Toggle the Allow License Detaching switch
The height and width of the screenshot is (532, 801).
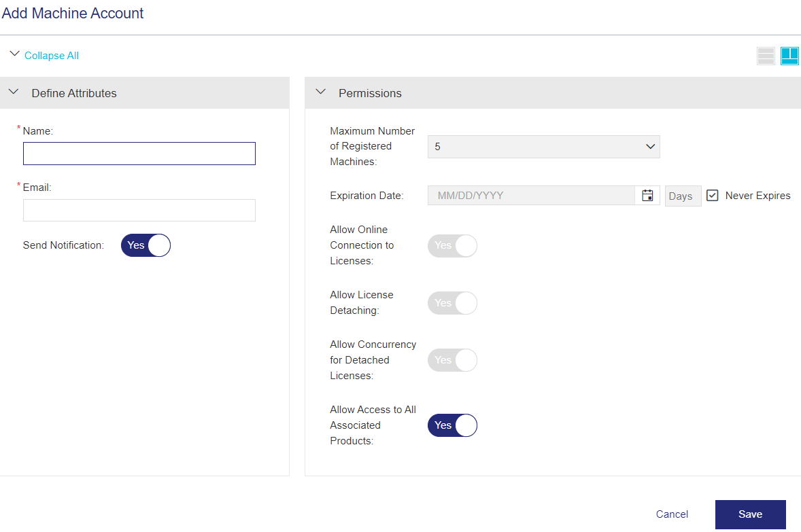coord(452,303)
